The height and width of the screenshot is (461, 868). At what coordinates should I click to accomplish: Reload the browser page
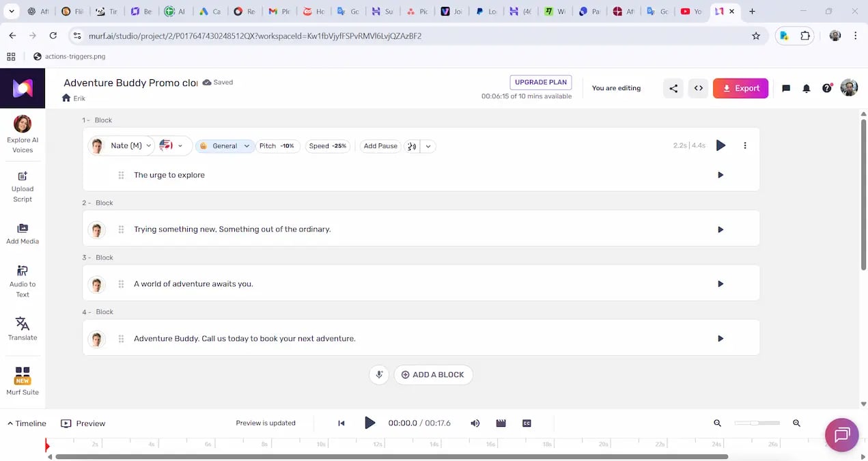coord(53,36)
